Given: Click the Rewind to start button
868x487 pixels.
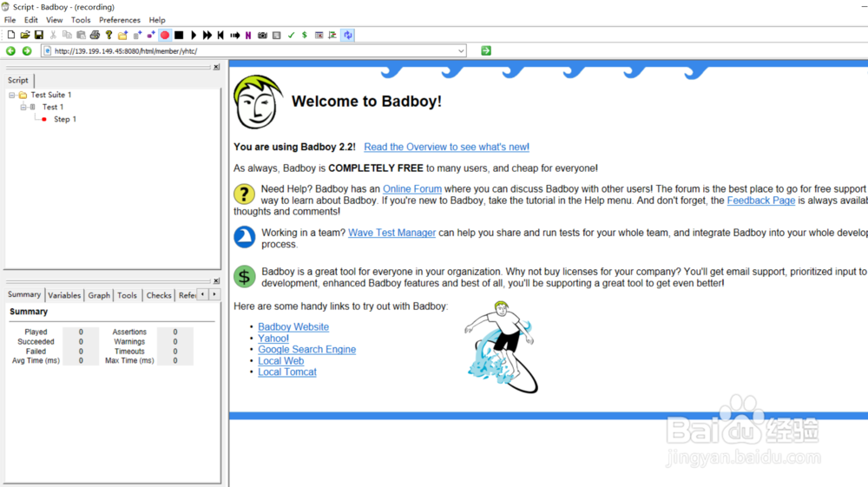Looking at the screenshot, I should point(220,35).
